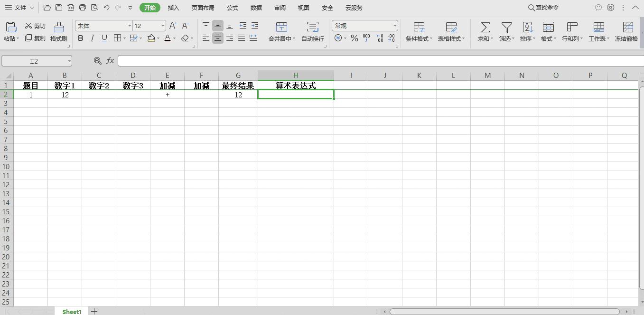Open the 数据 ribbon tab
Viewport: 644px width, 315px height.
click(x=256, y=8)
